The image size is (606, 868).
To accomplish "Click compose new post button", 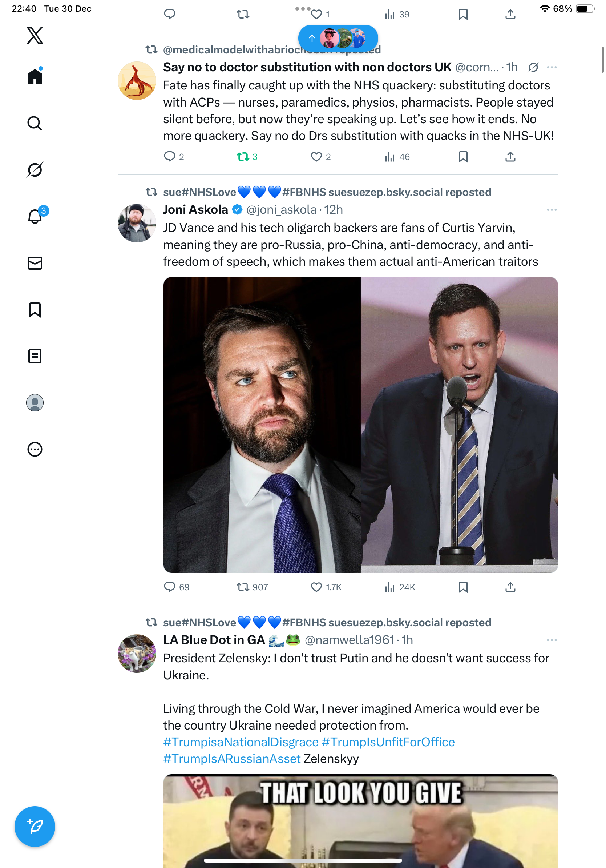I will point(35,827).
